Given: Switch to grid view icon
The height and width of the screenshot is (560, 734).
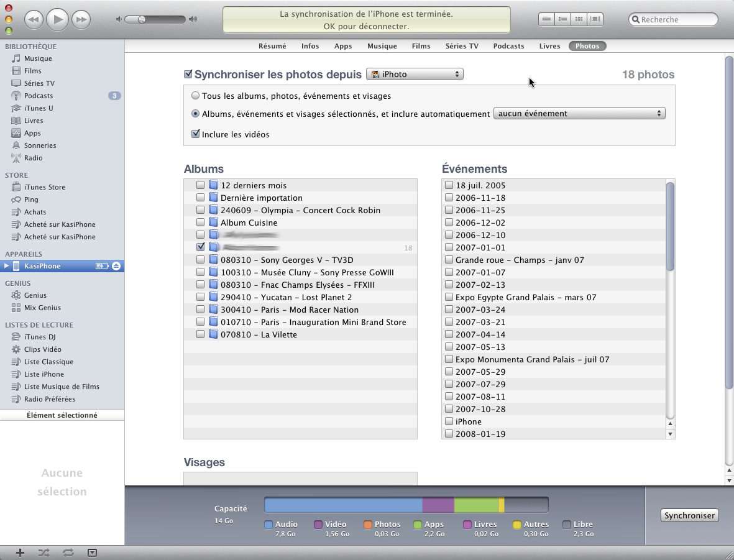Looking at the screenshot, I should coord(579,19).
